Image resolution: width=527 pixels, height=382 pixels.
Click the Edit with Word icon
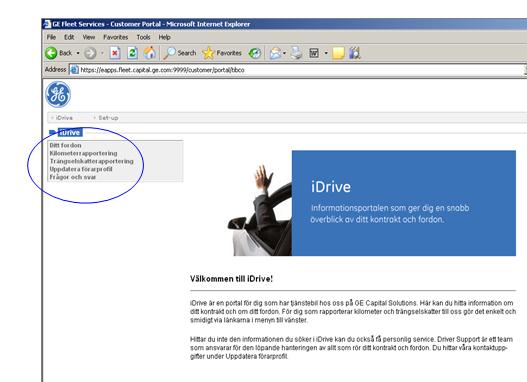pos(314,53)
